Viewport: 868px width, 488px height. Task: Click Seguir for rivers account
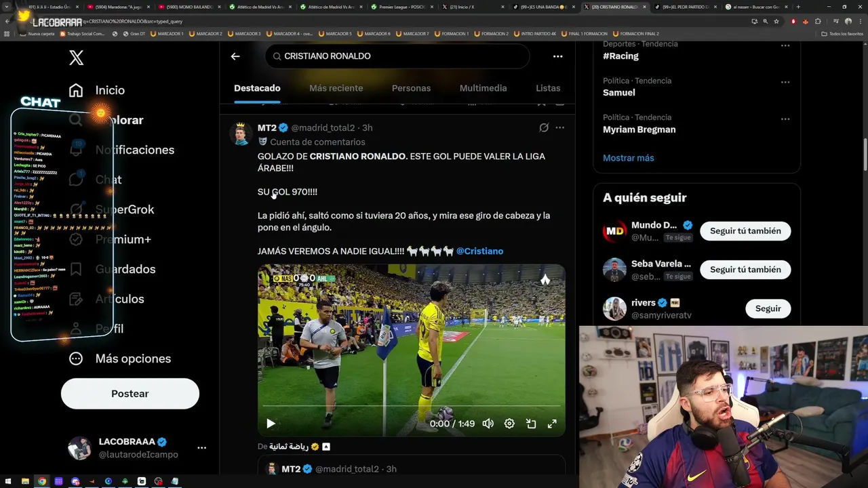768,308
